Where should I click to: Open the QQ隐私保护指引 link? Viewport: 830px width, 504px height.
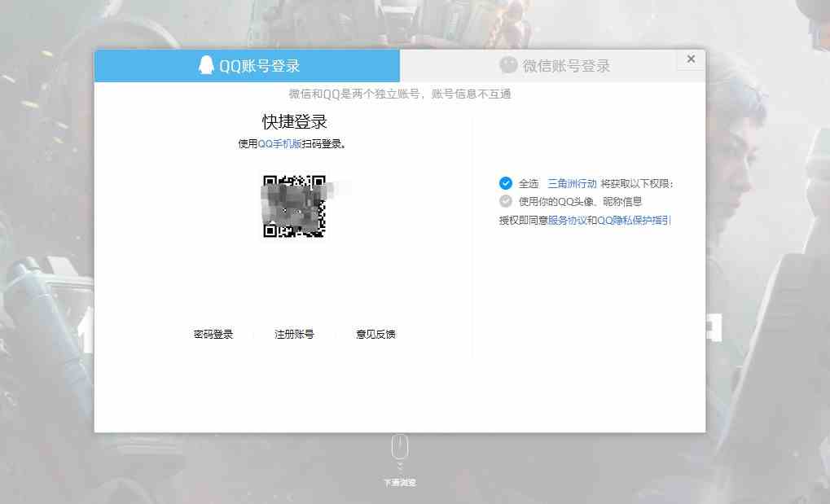635,220
